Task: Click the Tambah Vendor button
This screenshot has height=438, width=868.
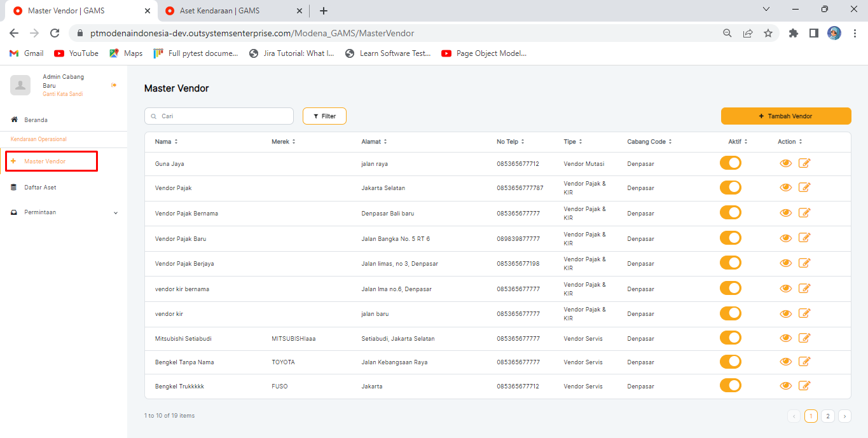Action: (785, 116)
